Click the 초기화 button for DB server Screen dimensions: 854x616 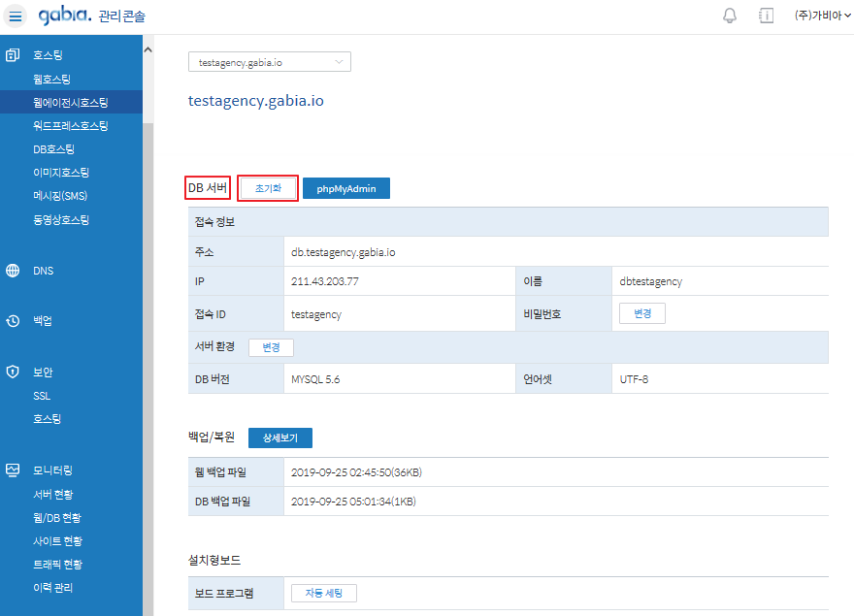(x=268, y=188)
